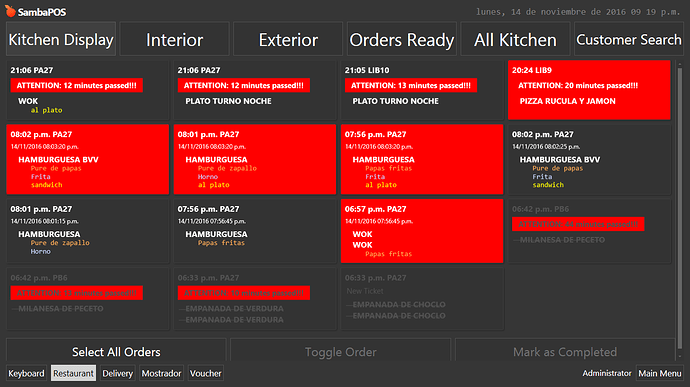
Task: Click Select All Orders button
Action: click(116, 351)
